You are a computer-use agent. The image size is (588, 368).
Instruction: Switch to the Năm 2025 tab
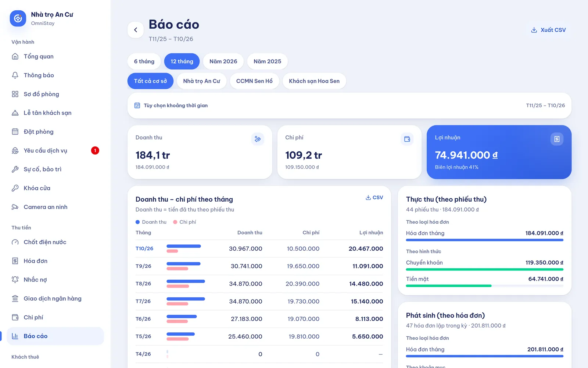268,61
